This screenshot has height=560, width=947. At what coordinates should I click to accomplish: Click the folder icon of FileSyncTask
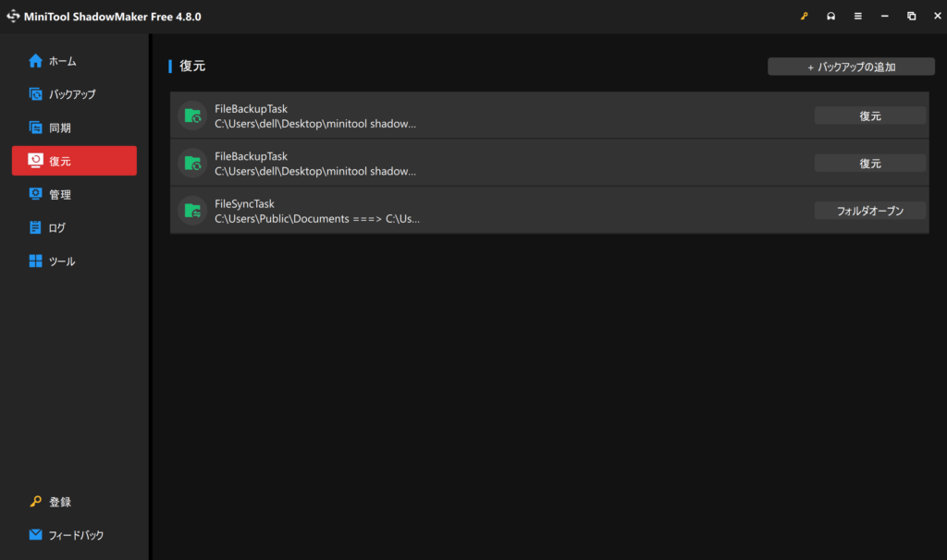(192, 211)
